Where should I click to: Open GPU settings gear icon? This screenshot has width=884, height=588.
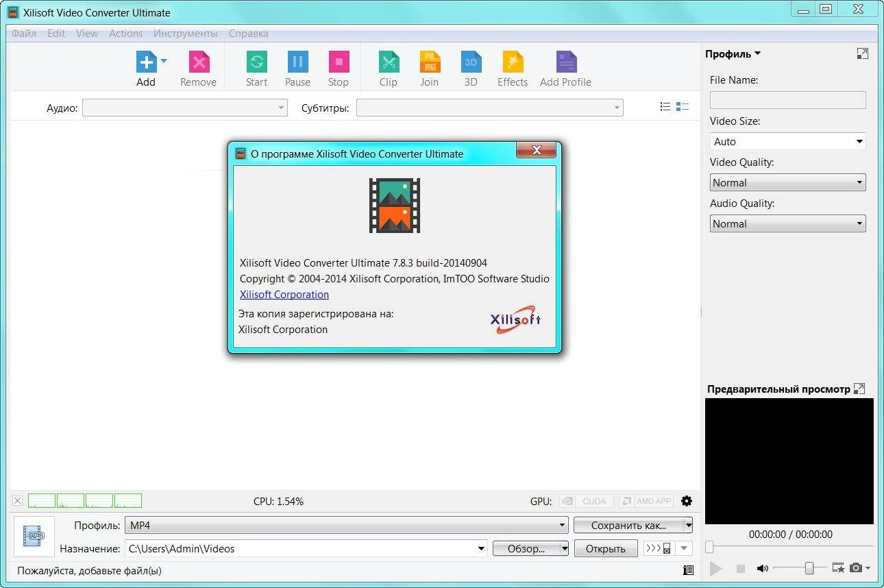[687, 501]
